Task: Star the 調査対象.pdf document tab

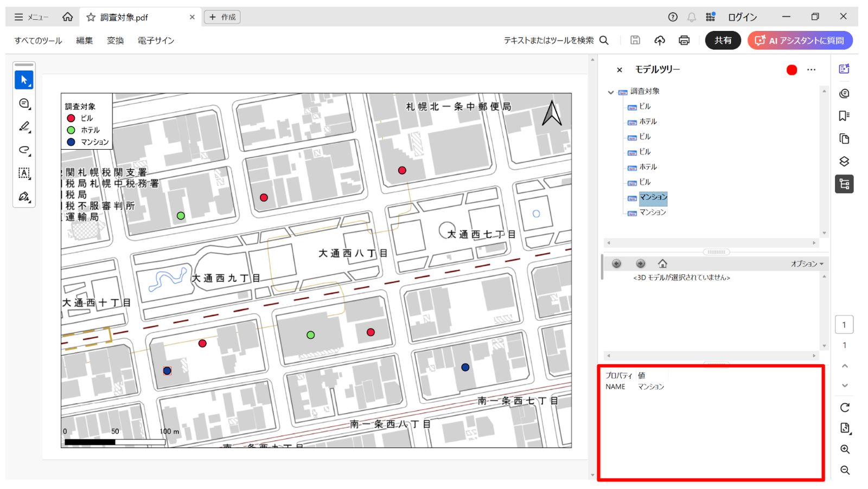Action: click(91, 17)
